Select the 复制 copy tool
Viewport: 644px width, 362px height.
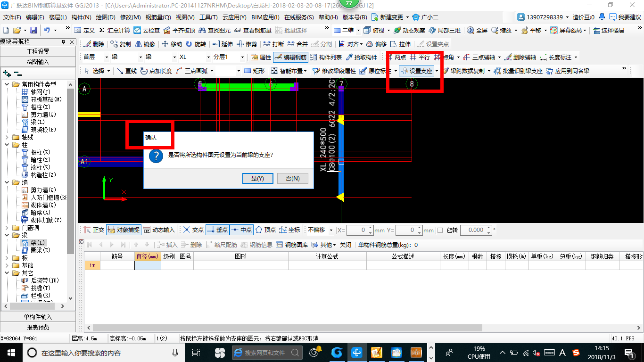(x=121, y=44)
